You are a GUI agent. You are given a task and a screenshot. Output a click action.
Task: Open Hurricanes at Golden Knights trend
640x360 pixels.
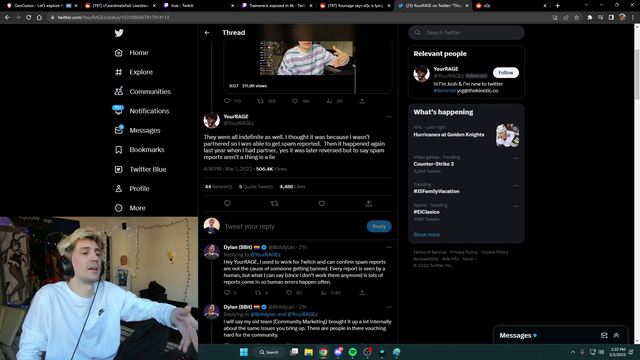click(x=449, y=134)
